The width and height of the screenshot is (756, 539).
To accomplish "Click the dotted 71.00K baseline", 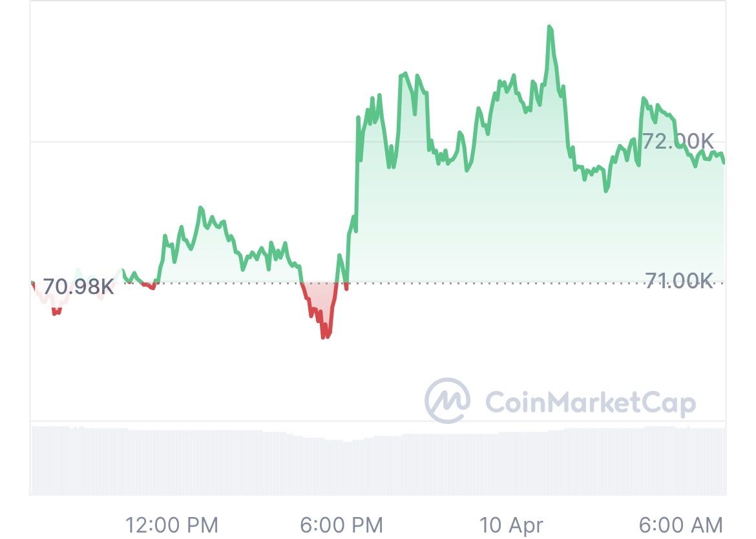I will tap(376, 283).
